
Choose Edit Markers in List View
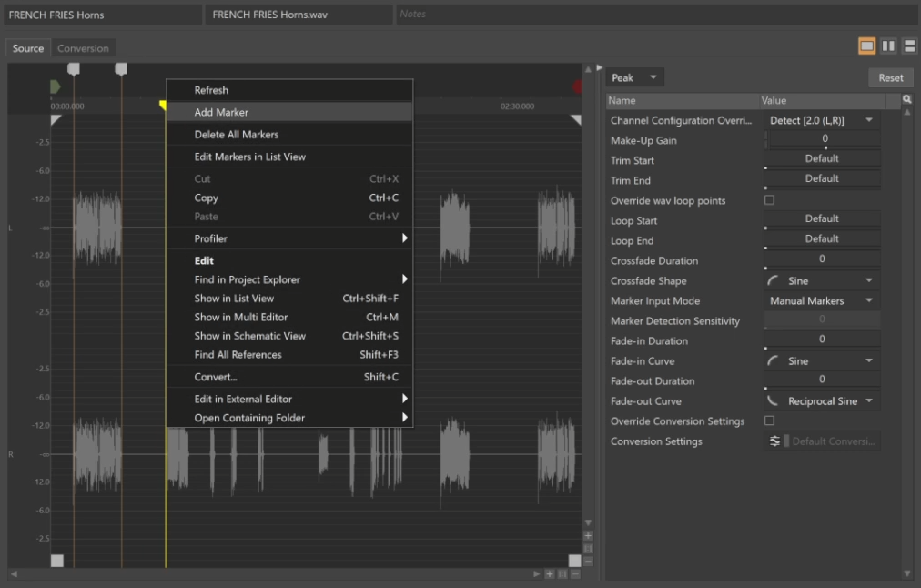(289, 157)
